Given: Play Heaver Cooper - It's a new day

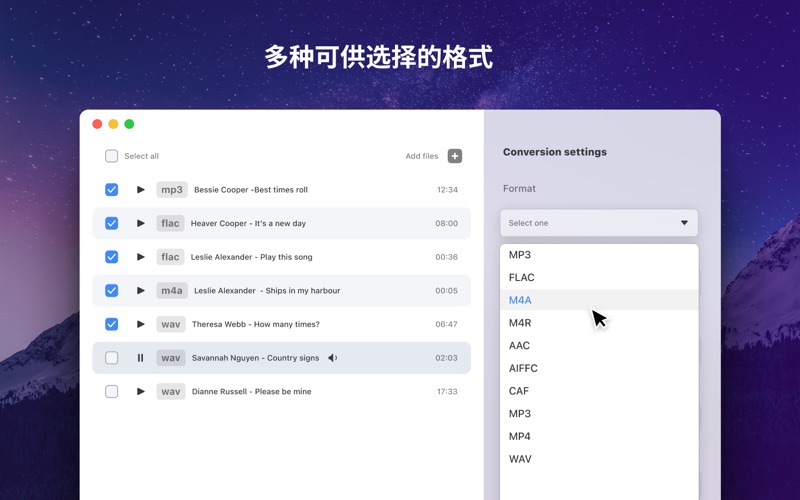Looking at the screenshot, I should pyautogui.click(x=141, y=223).
